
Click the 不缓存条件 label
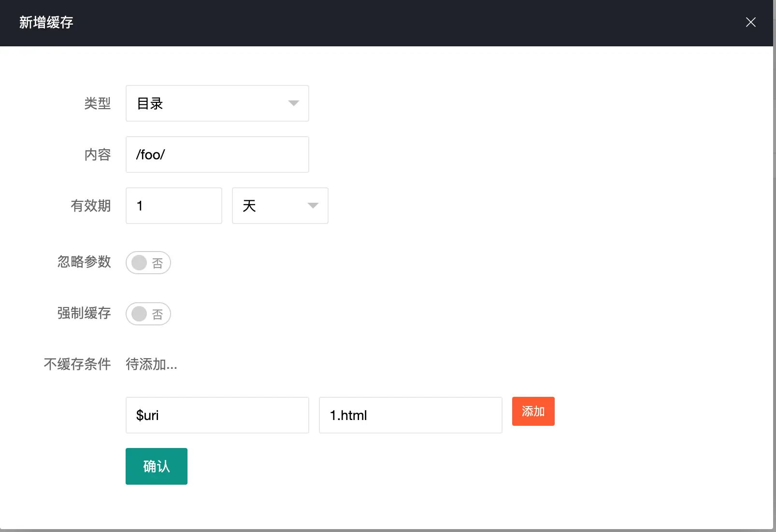coord(77,364)
